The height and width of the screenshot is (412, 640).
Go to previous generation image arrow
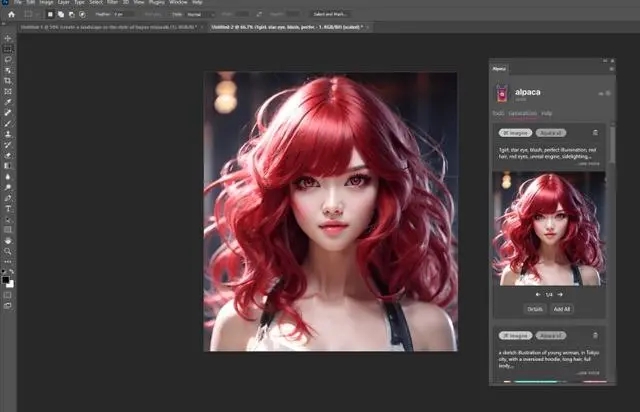tap(538, 294)
